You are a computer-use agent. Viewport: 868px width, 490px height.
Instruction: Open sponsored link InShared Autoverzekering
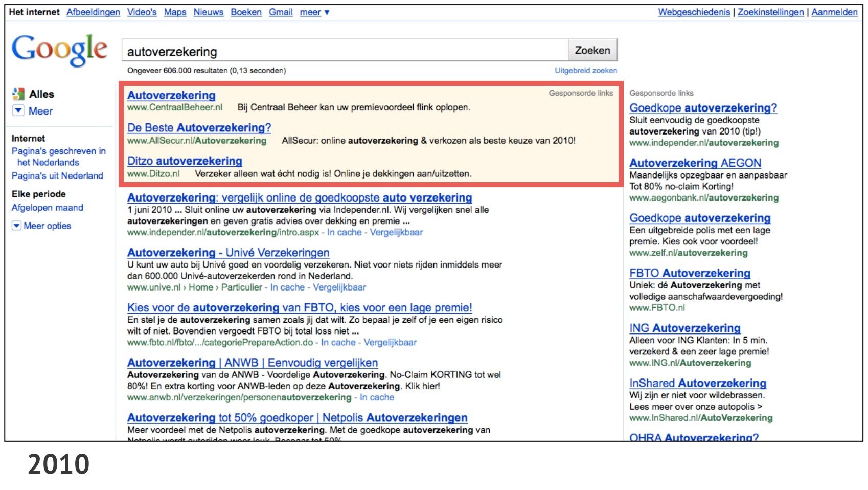tap(698, 384)
